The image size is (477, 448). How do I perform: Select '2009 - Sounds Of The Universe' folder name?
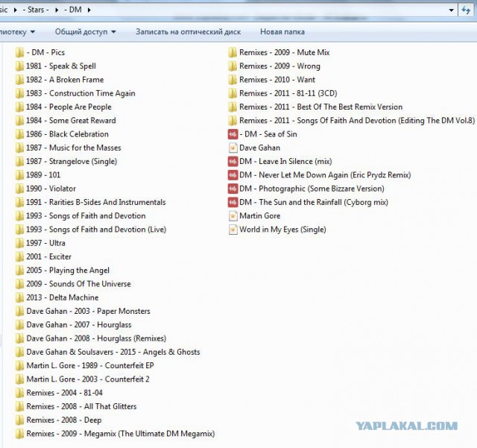point(78,284)
